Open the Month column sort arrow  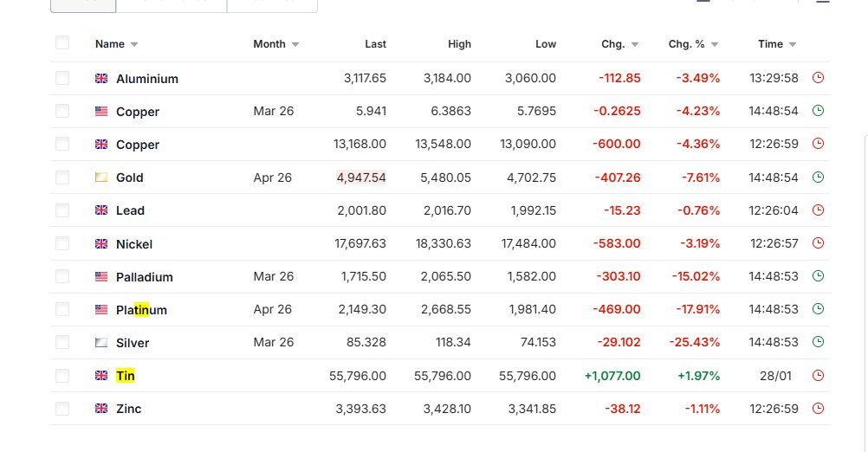[295, 45]
